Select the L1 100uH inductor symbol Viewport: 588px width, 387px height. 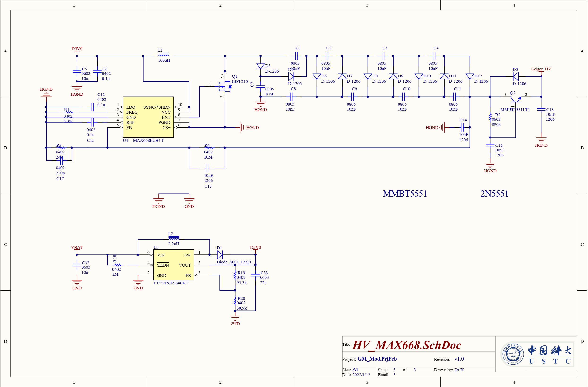point(163,55)
